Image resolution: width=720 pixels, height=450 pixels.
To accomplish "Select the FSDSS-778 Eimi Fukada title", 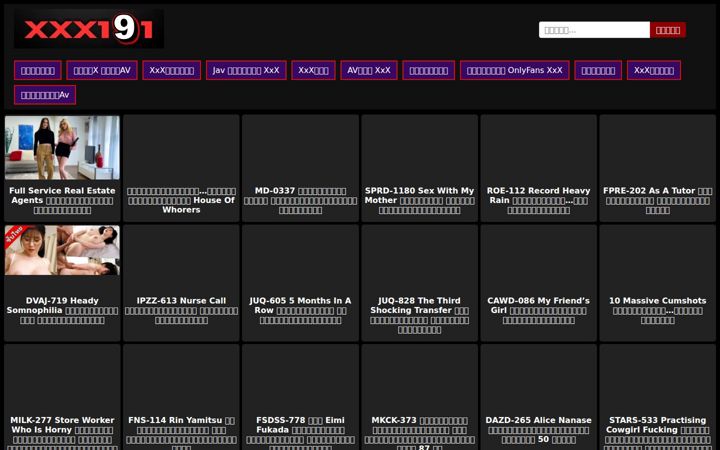I will [x=300, y=434].
